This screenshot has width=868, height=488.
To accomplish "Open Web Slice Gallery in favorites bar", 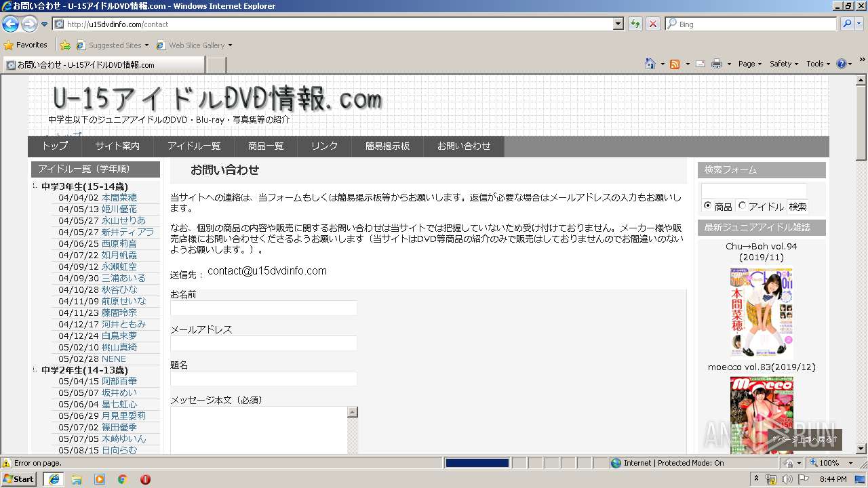I will click(x=194, y=45).
